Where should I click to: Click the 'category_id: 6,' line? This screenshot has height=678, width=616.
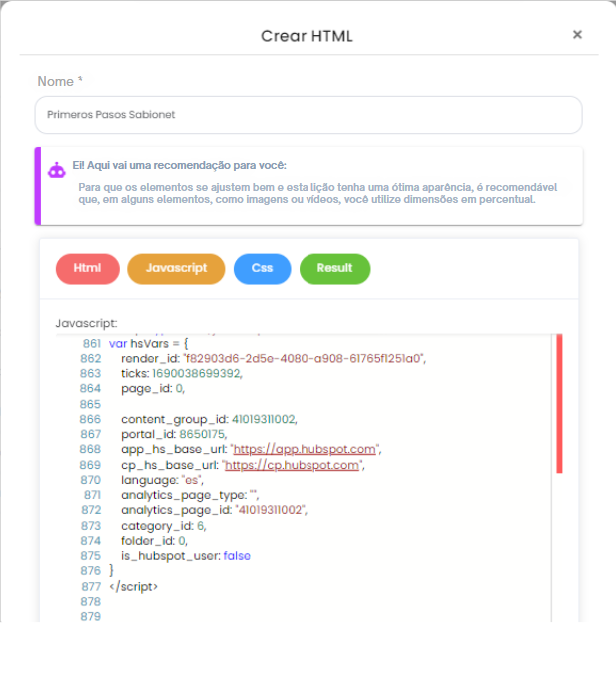(164, 526)
